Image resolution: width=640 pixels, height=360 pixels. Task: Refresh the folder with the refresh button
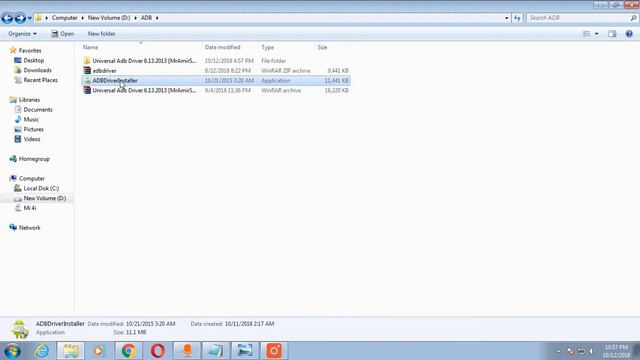coord(517,18)
